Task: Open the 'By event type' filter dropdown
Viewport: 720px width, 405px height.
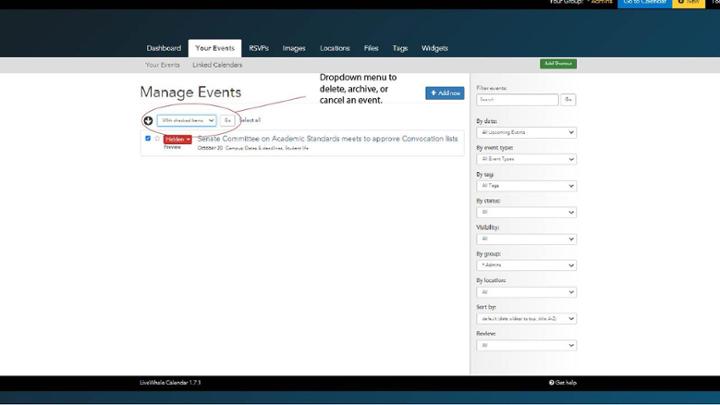Action: [x=526, y=159]
